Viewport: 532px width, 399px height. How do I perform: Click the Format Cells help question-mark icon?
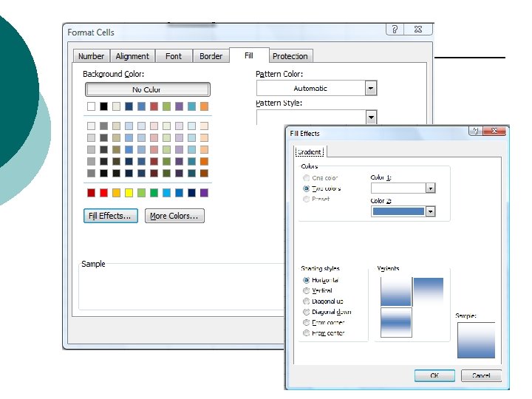coord(395,30)
